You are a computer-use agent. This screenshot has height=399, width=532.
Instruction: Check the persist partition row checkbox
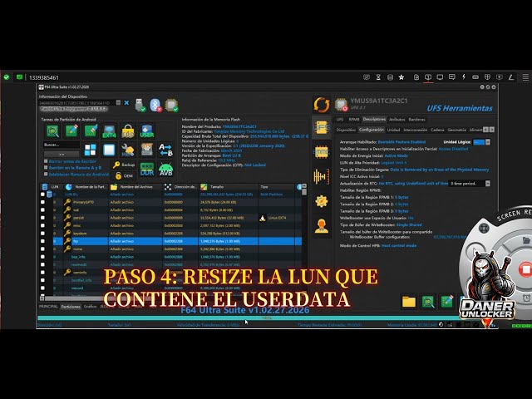click(42, 218)
